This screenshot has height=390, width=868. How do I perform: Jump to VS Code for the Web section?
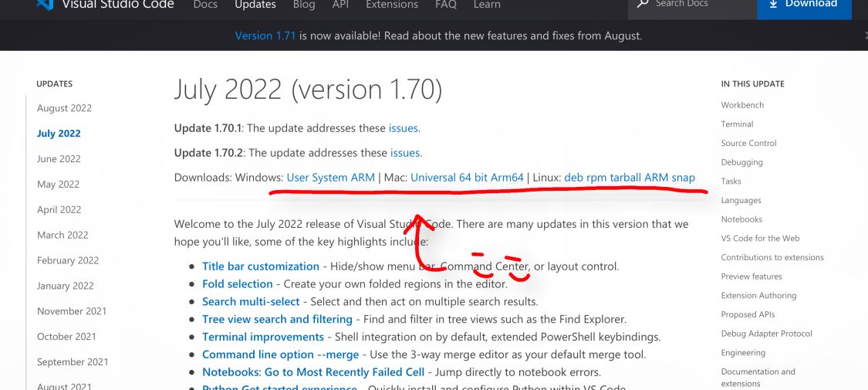[x=760, y=238]
